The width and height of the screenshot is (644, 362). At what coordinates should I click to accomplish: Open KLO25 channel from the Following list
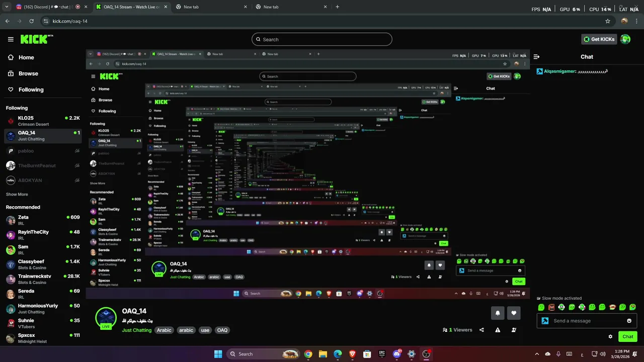click(43, 121)
